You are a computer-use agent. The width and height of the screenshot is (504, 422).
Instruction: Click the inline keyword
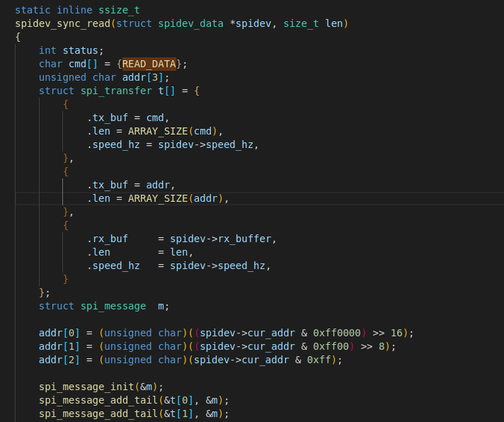tap(74, 10)
